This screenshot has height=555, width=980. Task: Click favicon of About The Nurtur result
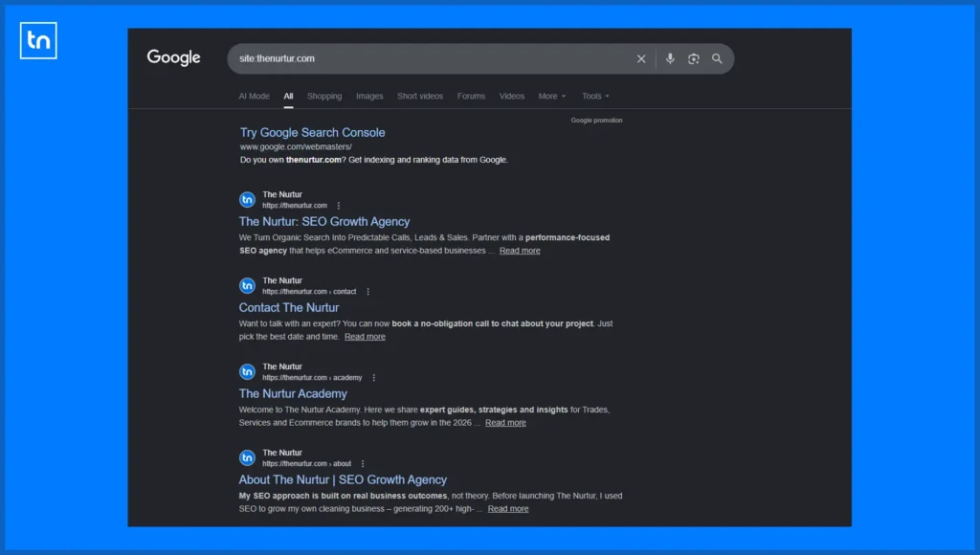tap(248, 458)
